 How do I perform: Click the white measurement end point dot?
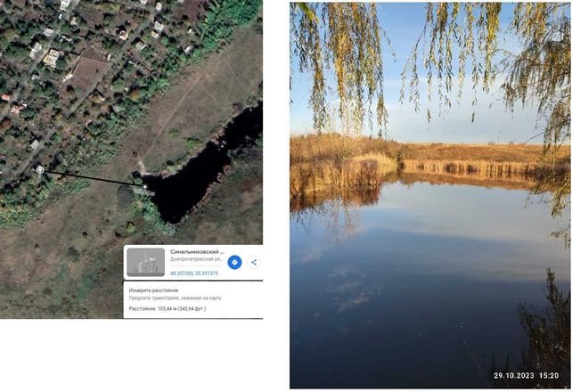coord(145,186)
